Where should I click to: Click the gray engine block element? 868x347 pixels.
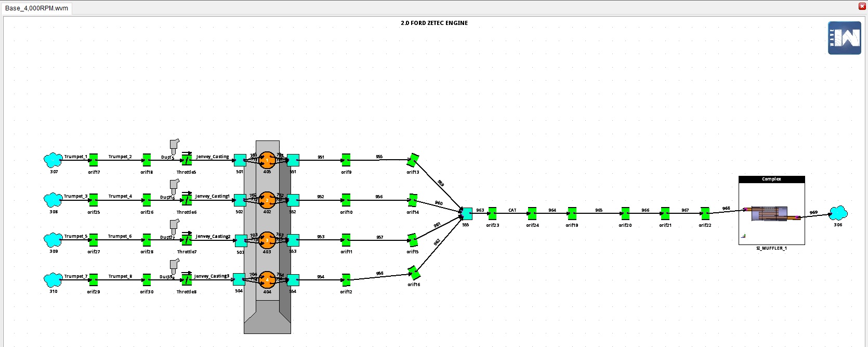267,317
